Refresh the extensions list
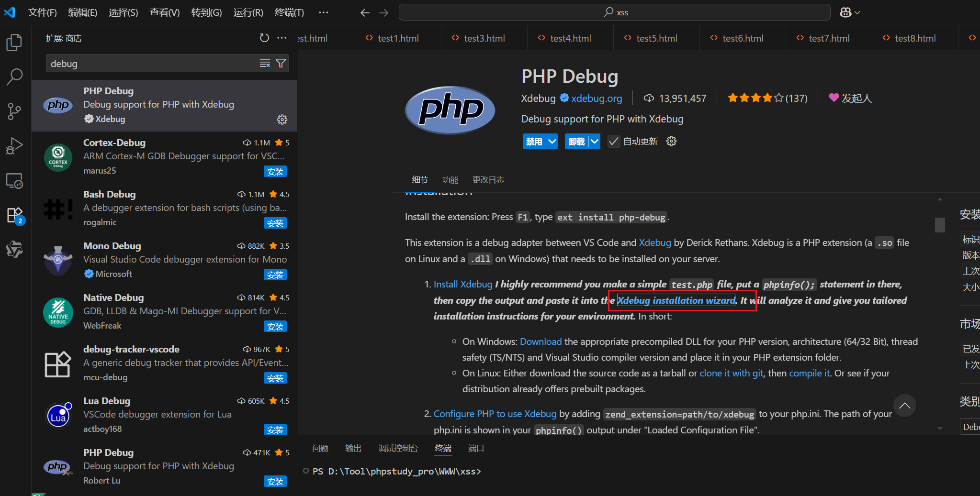The width and height of the screenshot is (980, 496). pyautogui.click(x=264, y=38)
